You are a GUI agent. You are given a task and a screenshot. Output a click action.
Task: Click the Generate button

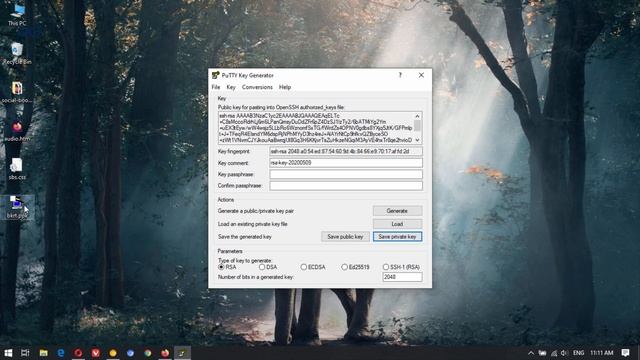point(397,211)
